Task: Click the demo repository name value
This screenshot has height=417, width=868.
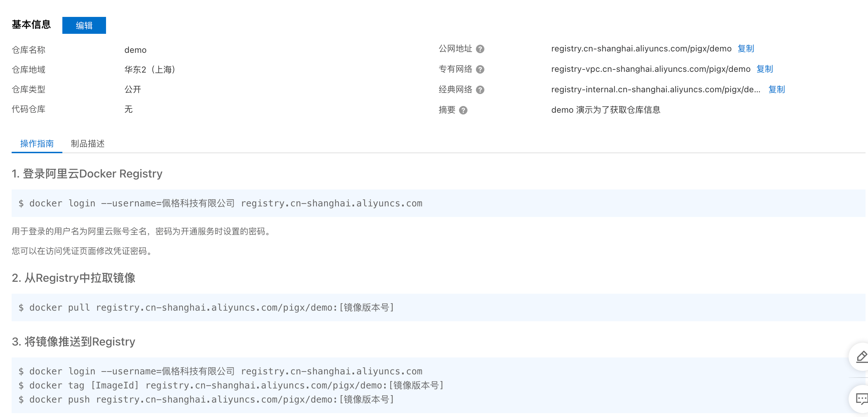Action: coord(135,50)
